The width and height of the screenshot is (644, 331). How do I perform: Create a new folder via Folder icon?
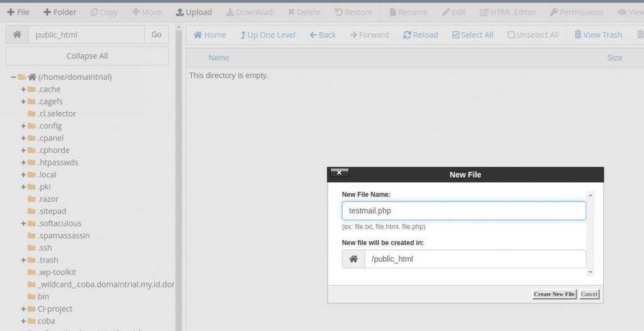click(x=60, y=12)
